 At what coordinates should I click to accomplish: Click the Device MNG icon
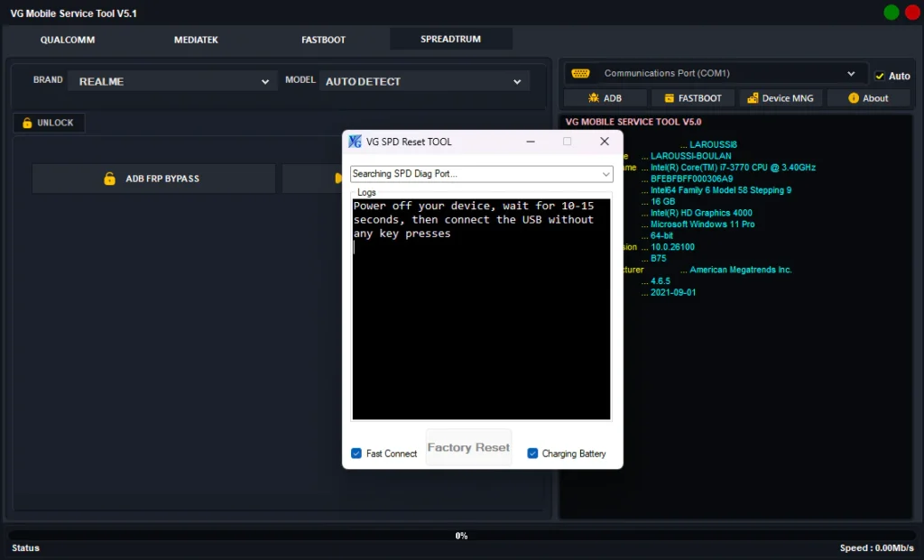753,98
